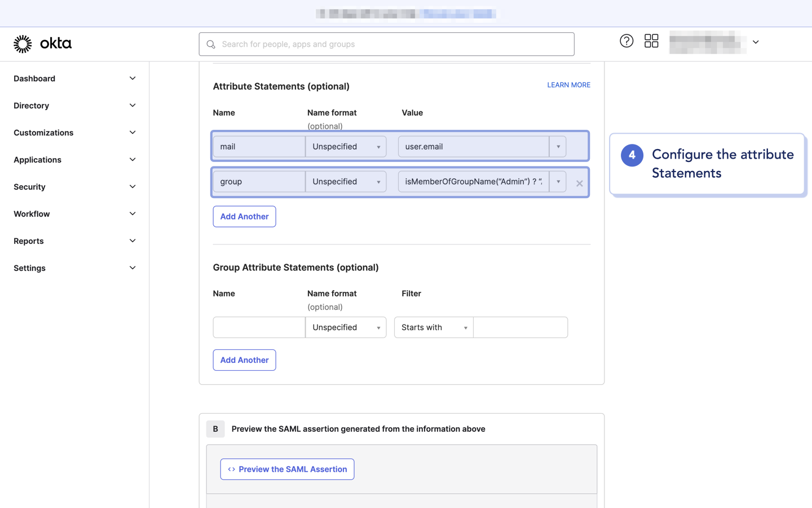Image resolution: width=812 pixels, height=508 pixels.
Task: Expand the Security sidebar section
Action: tap(133, 186)
